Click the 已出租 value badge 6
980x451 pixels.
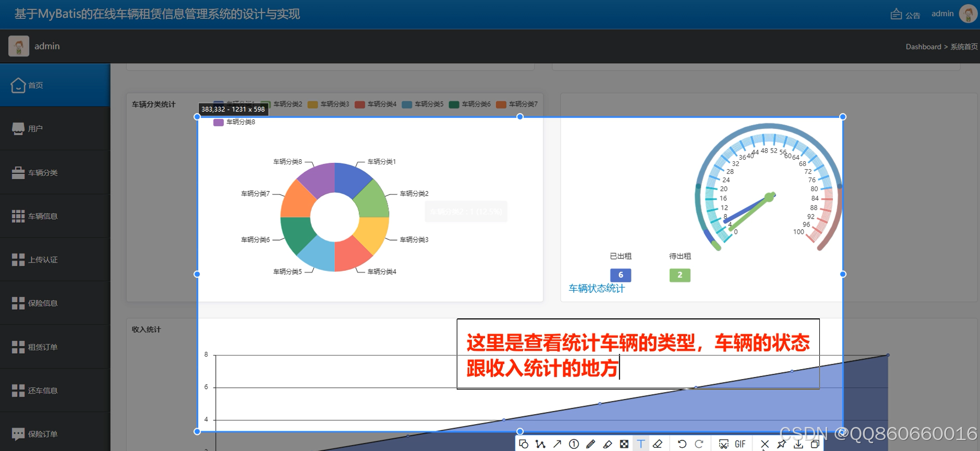coord(621,275)
